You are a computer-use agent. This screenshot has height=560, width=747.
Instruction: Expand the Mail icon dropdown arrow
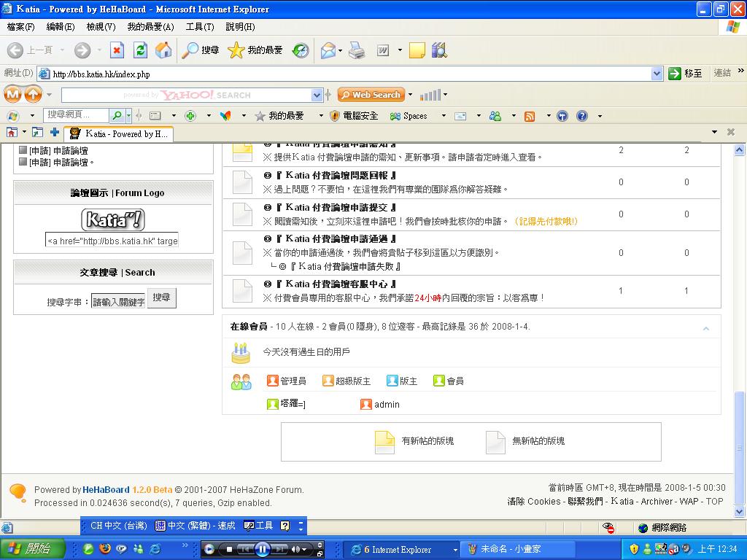click(x=340, y=50)
